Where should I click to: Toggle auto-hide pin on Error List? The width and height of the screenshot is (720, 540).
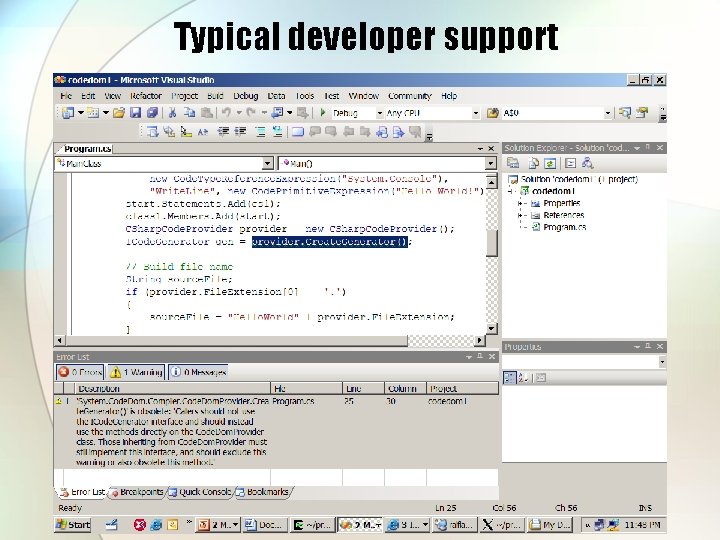480,356
